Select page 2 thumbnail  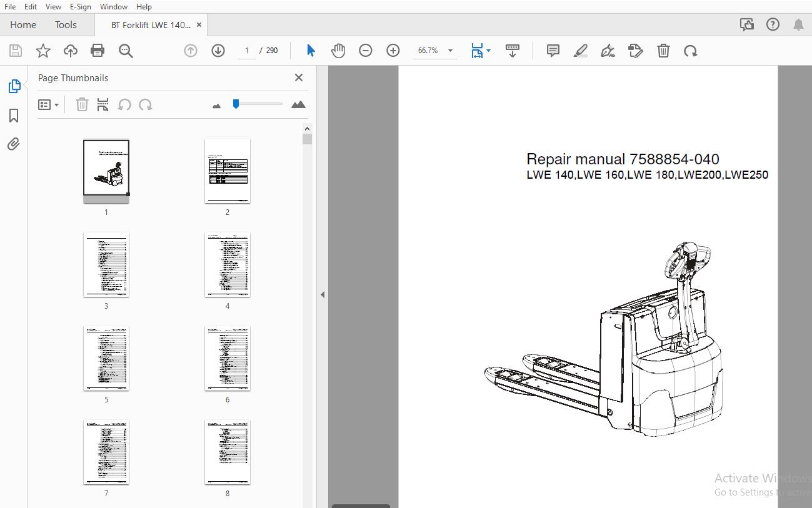228,171
